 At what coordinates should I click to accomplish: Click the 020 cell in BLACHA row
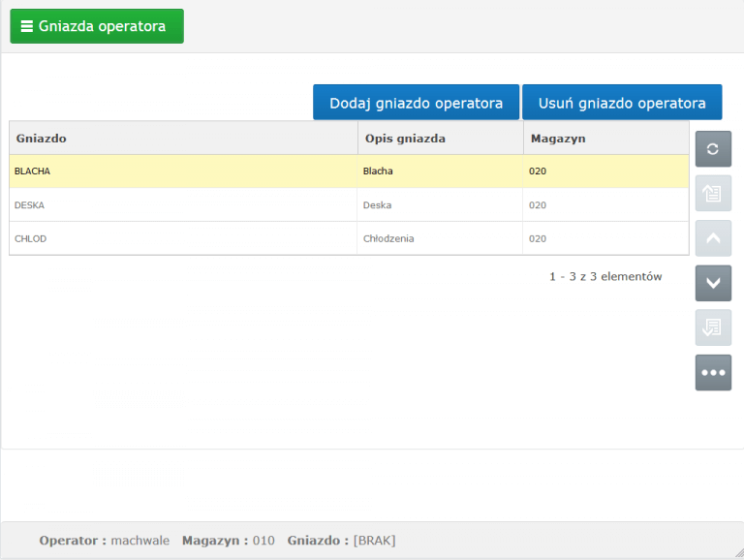coord(605,171)
